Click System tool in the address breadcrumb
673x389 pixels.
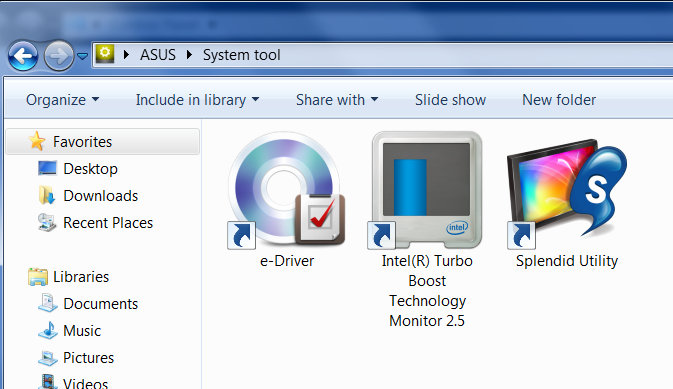[x=242, y=55]
